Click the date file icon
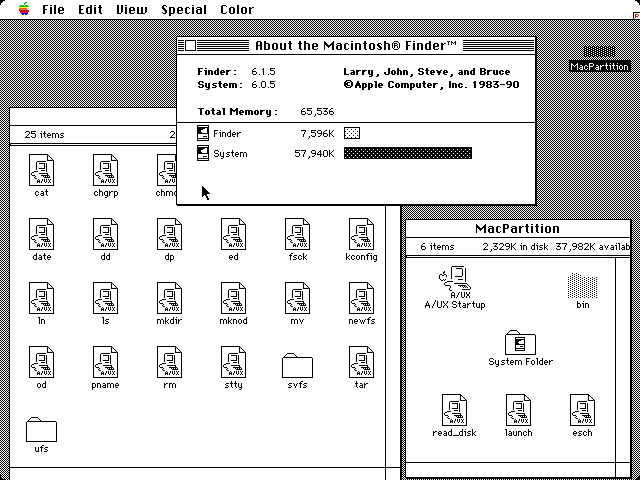The height and width of the screenshot is (480, 640). [x=41, y=234]
